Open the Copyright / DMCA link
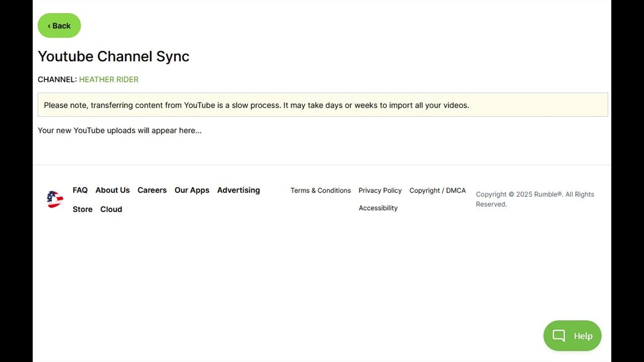This screenshot has width=644, height=362. 437,191
